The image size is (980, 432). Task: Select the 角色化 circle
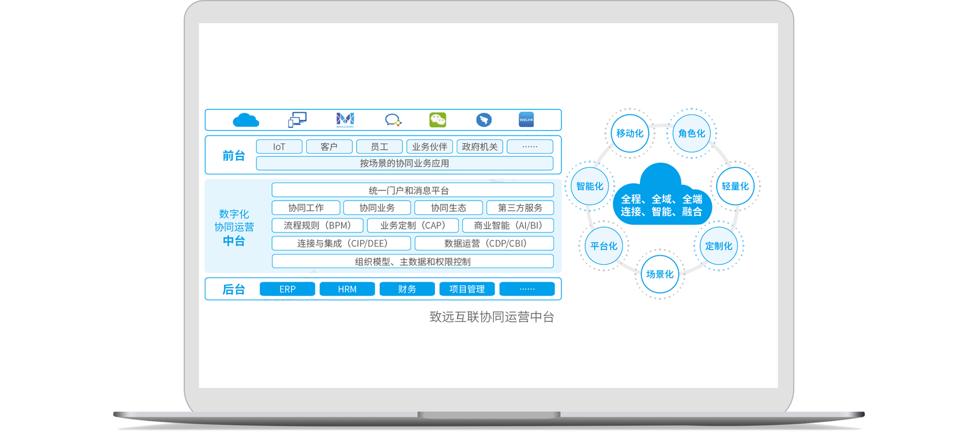pyautogui.click(x=691, y=133)
